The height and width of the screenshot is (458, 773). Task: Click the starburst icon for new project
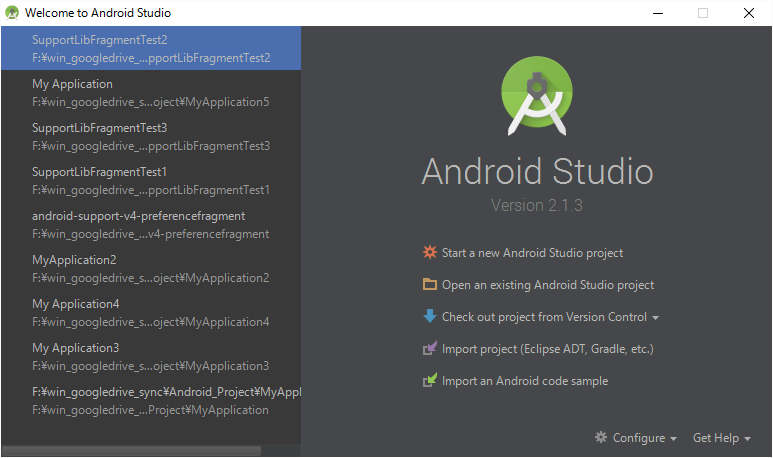(x=430, y=253)
